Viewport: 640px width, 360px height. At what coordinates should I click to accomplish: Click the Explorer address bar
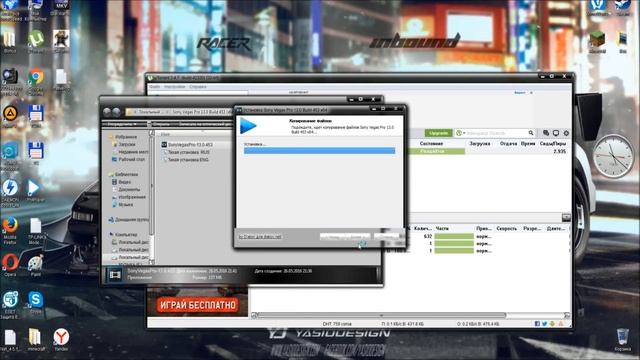click(x=180, y=111)
